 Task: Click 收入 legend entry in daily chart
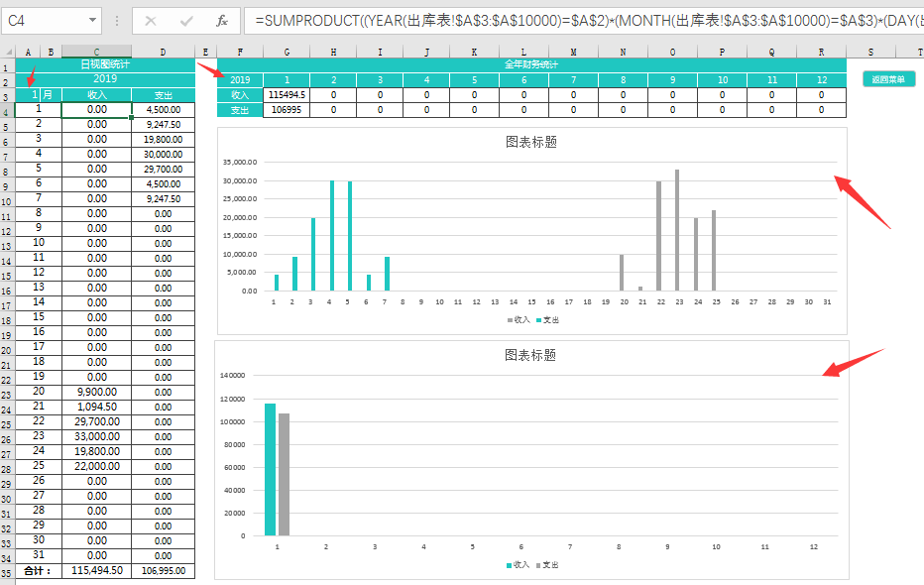(x=519, y=320)
